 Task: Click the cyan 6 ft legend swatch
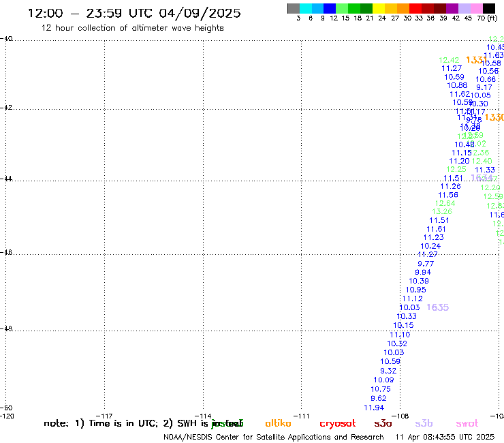click(x=306, y=8)
